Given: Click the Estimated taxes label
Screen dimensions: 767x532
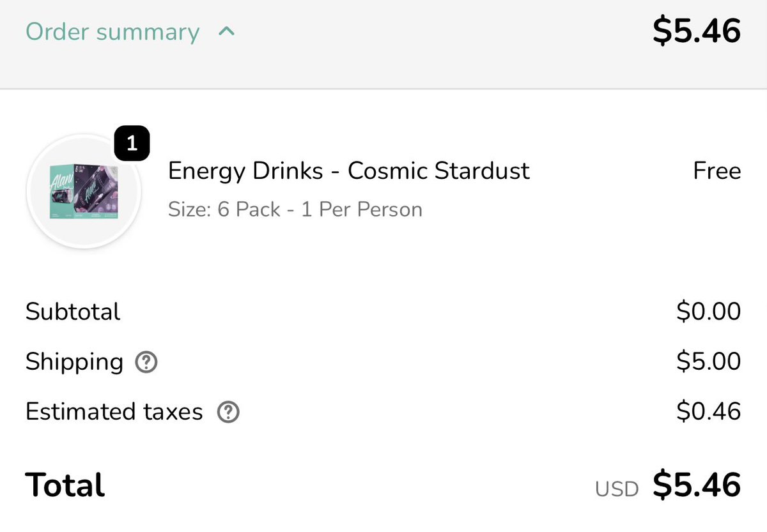Looking at the screenshot, I should click(114, 412).
